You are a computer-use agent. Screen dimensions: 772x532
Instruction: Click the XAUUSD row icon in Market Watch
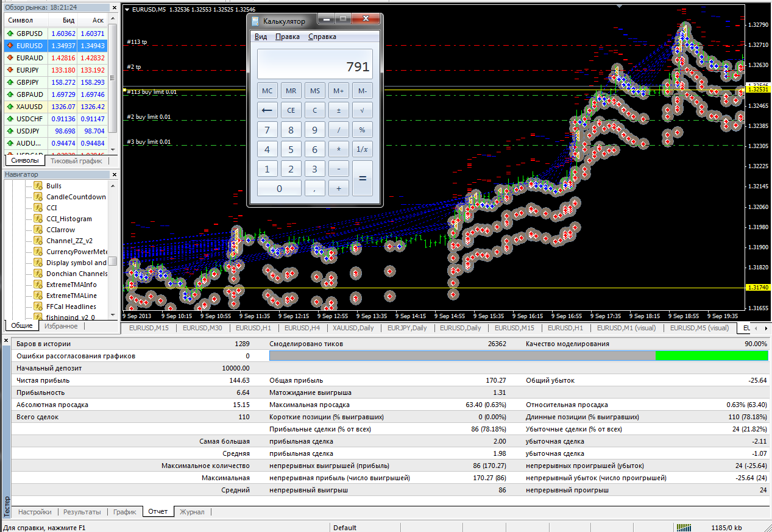click(10, 107)
